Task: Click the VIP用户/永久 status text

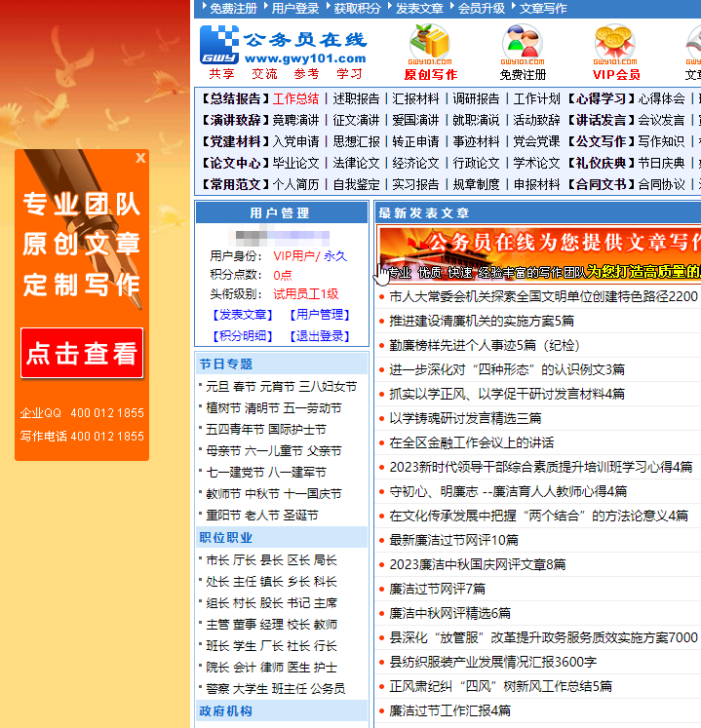Action: [x=310, y=256]
